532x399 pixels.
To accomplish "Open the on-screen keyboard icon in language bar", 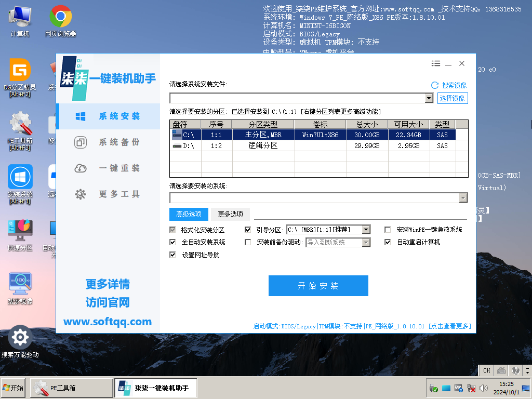I will pos(501,370).
